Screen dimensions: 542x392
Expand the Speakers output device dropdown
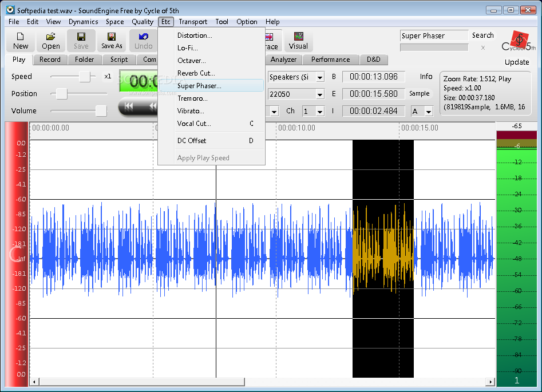(x=320, y=77)
